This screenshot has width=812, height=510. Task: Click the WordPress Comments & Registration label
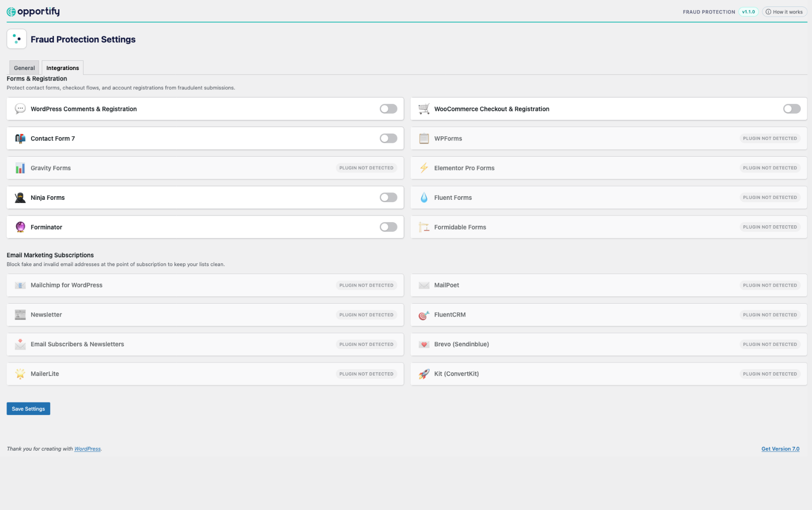point(84,109)
